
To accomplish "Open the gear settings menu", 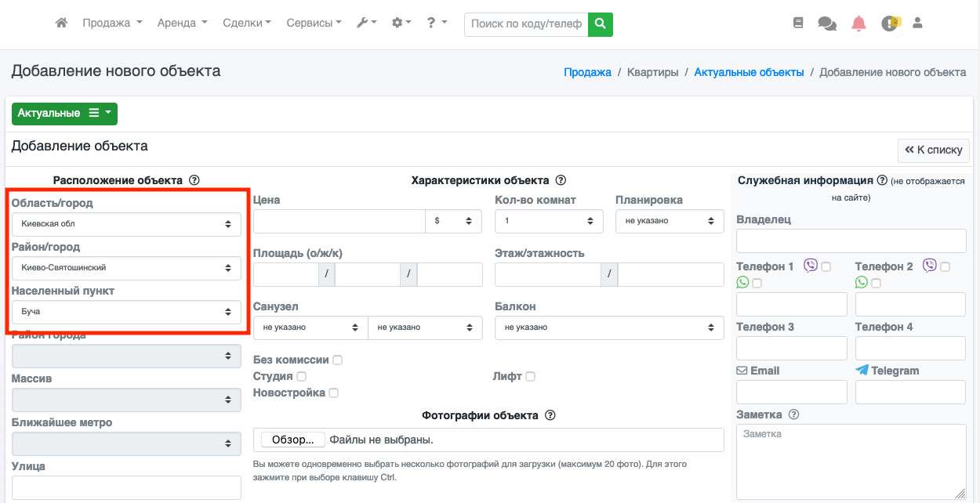I will point(401,24).
